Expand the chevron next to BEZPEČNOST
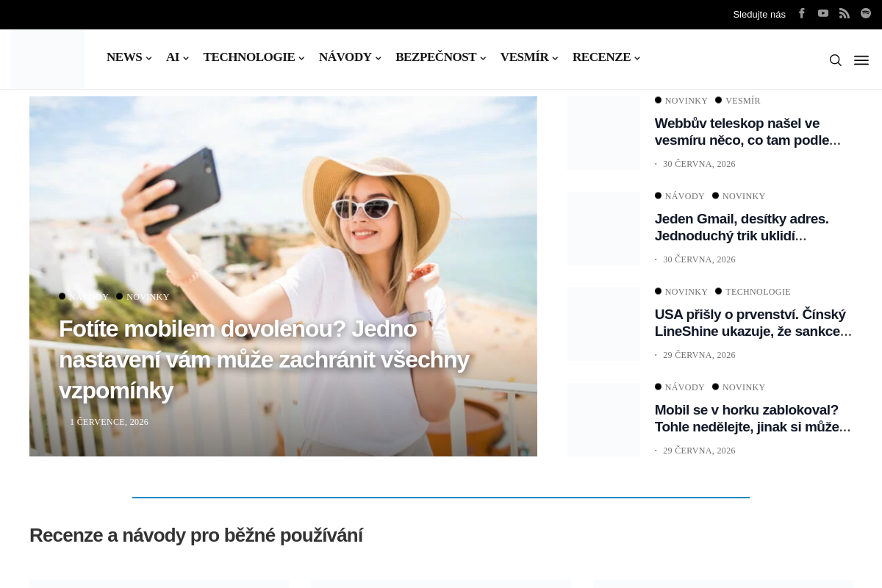The width and height of the screenshot is (882, 588). (483, 58)
